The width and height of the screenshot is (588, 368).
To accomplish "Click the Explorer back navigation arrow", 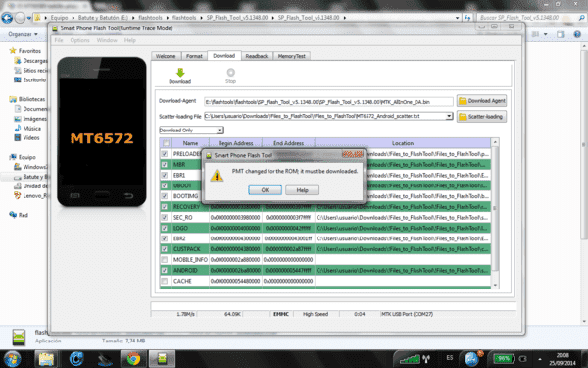I will [x=7, y=18].
